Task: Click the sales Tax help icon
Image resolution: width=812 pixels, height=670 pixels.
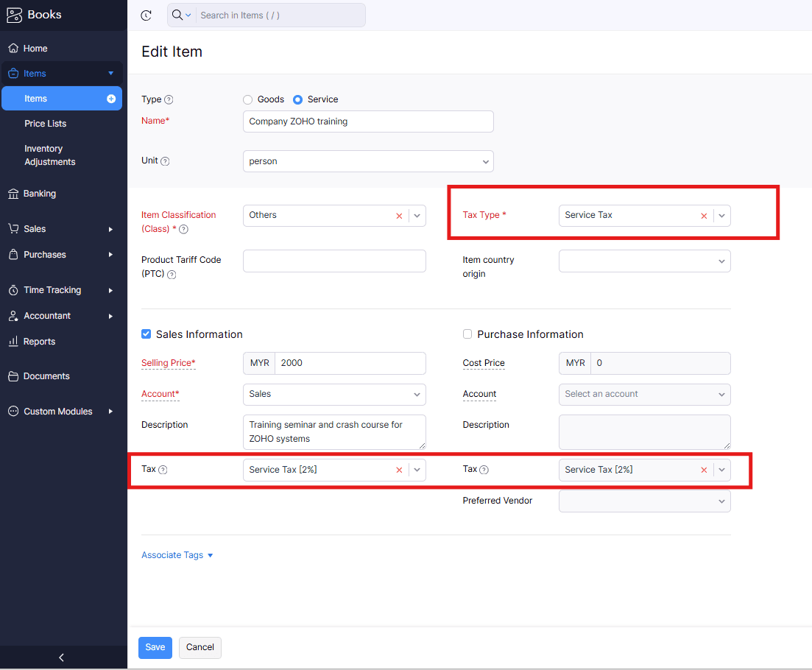Action: coord(163,470)
